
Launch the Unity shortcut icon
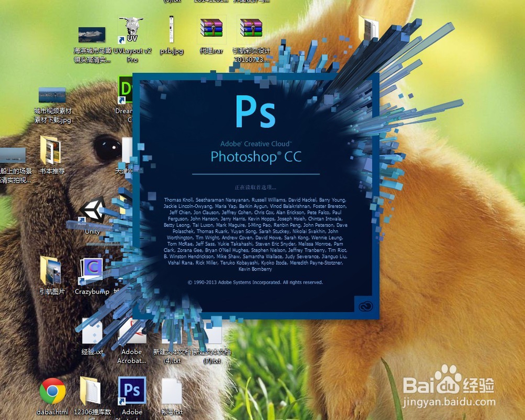pos(92,211)
